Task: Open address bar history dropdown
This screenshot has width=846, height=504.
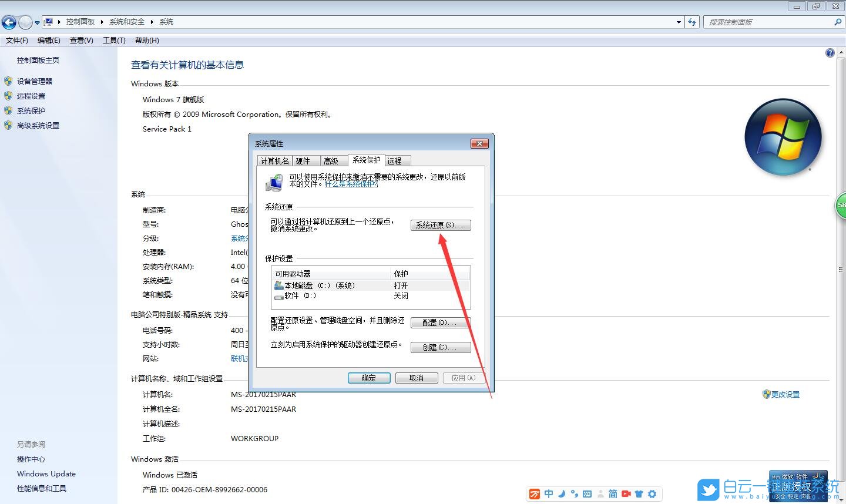Action: [679, 22]
